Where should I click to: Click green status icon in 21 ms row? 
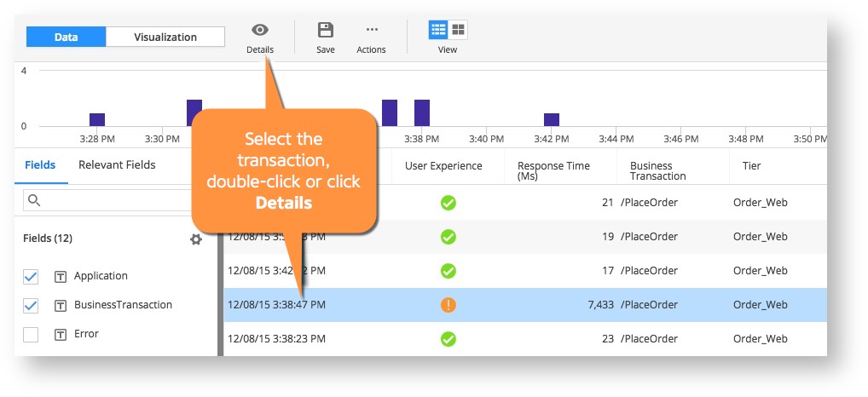tap(448, 203)
